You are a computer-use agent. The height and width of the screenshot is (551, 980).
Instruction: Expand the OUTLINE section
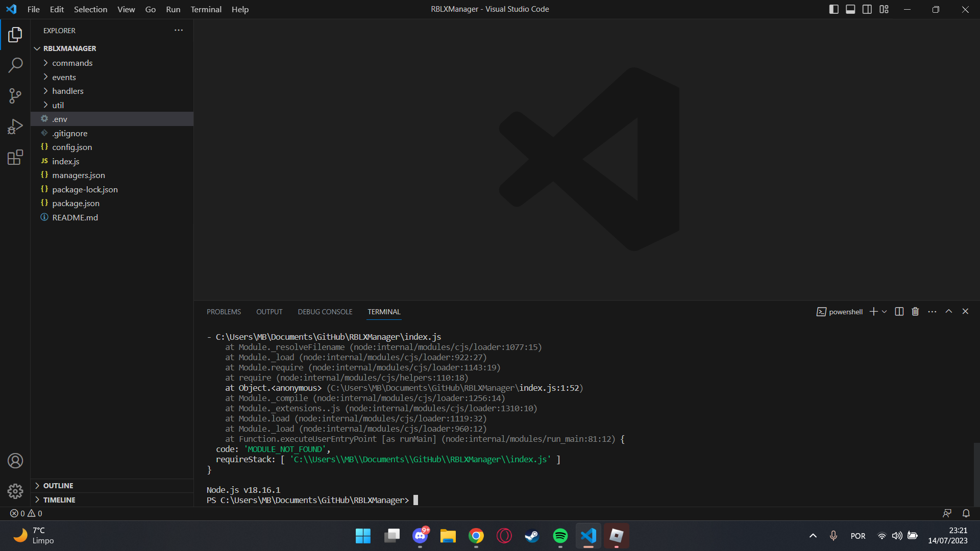click(x=58, y=486)
